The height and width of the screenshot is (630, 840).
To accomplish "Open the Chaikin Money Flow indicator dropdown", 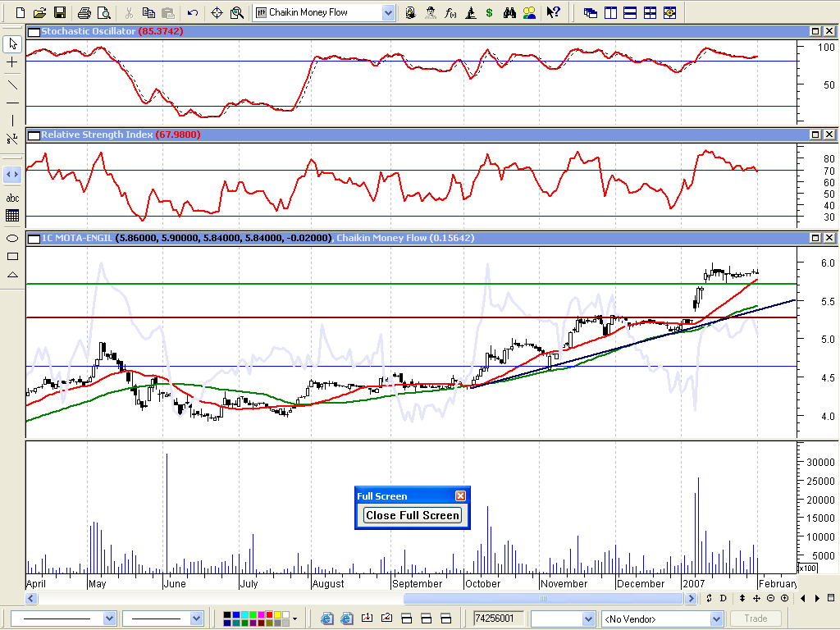I will tap(388, 12).
